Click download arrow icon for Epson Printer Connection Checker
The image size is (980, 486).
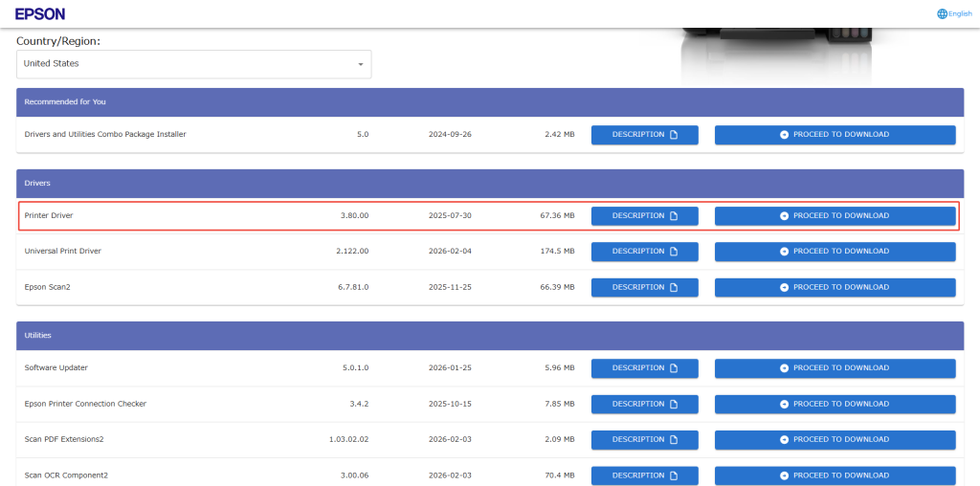click(x=785, y=405)
